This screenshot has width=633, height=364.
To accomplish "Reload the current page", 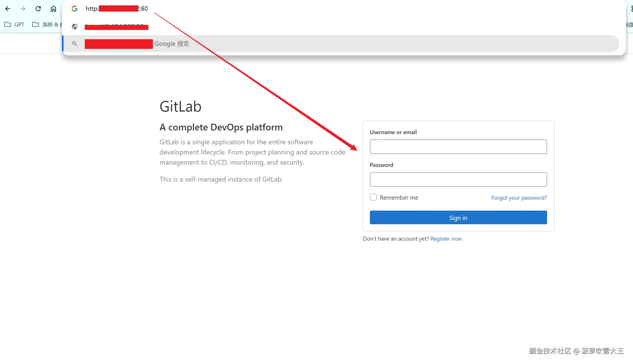I will click(38, 9).
